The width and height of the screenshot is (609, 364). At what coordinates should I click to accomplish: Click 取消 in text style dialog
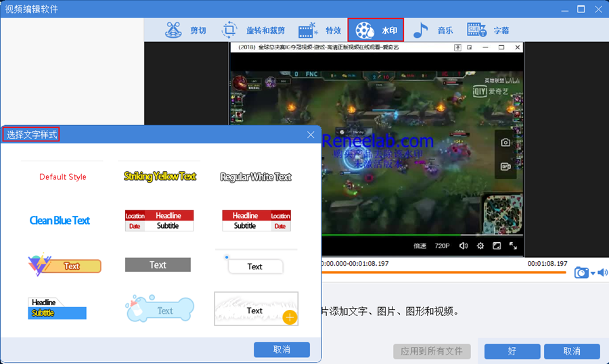pyautogui.click(x=281, y=350)
